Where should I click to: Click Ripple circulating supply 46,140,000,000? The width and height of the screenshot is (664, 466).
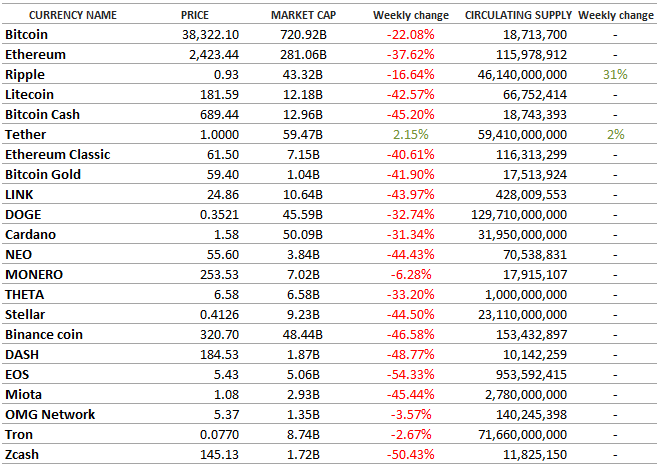pyautogui.click(x=522, y=75)
